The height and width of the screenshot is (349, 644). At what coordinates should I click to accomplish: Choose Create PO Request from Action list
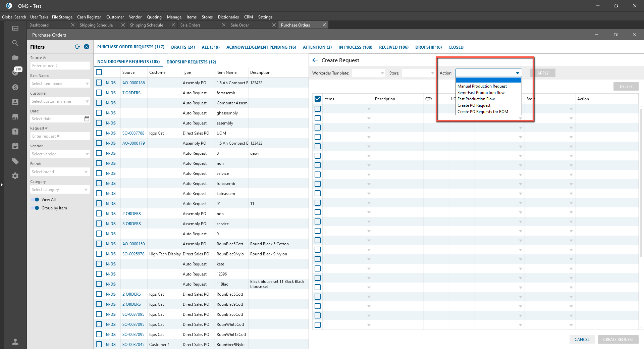click(474, 105)
